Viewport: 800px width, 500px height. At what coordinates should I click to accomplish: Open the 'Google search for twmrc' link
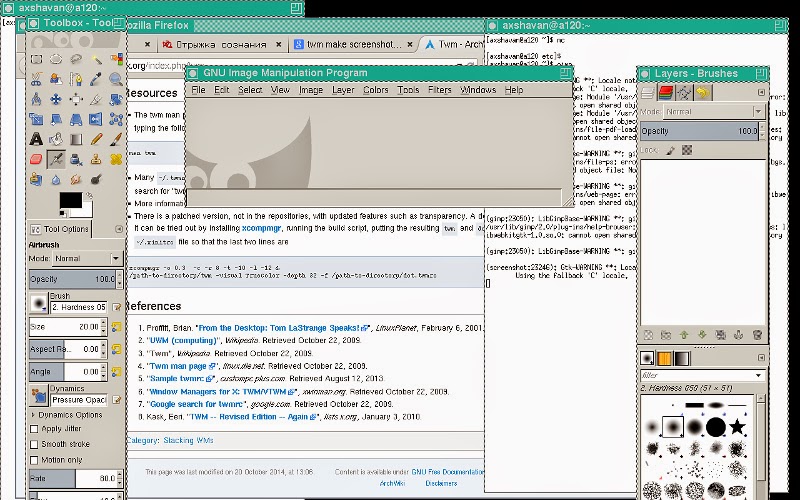point(196,404)
